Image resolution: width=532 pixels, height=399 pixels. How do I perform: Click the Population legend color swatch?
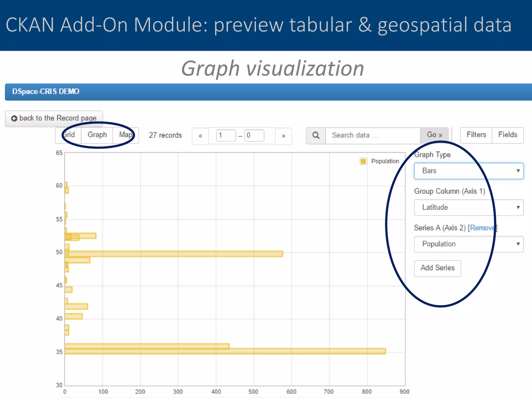pos(363,161)
